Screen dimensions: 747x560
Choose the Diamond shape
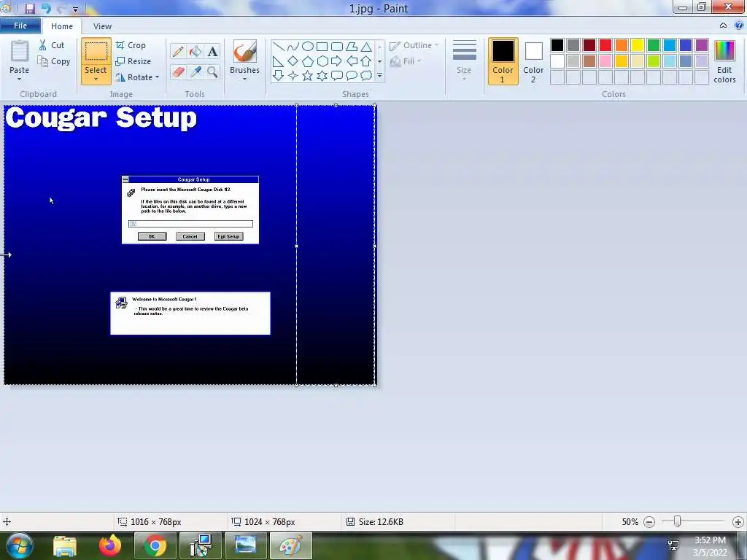[x=293, y=61]
